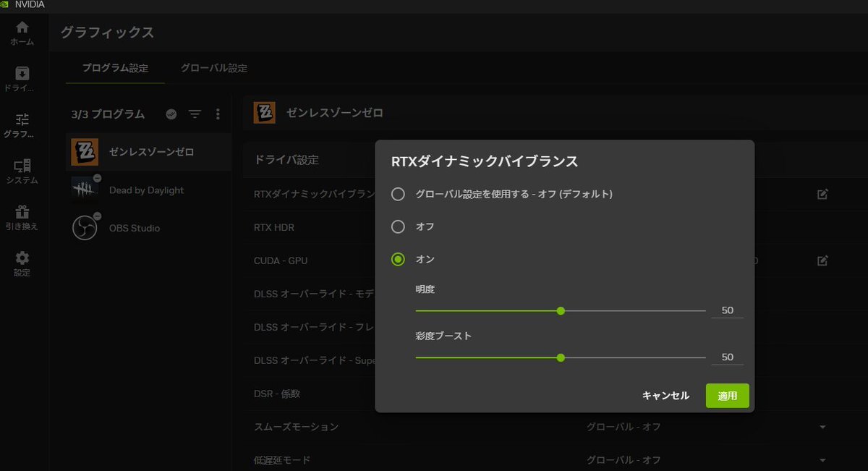The image size is (868, 471).
Task: Click the ドライバ設定 section heading
Action: click(x=286, y=159)
